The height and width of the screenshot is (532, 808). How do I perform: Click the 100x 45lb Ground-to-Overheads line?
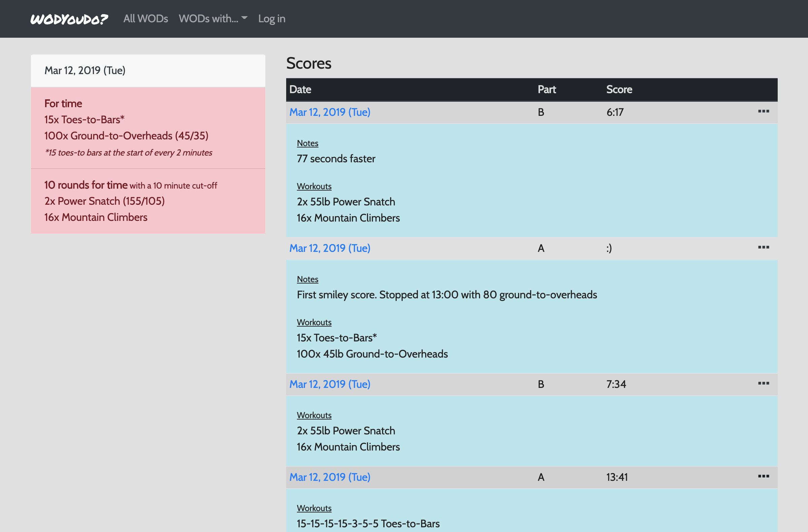[372, 354]
